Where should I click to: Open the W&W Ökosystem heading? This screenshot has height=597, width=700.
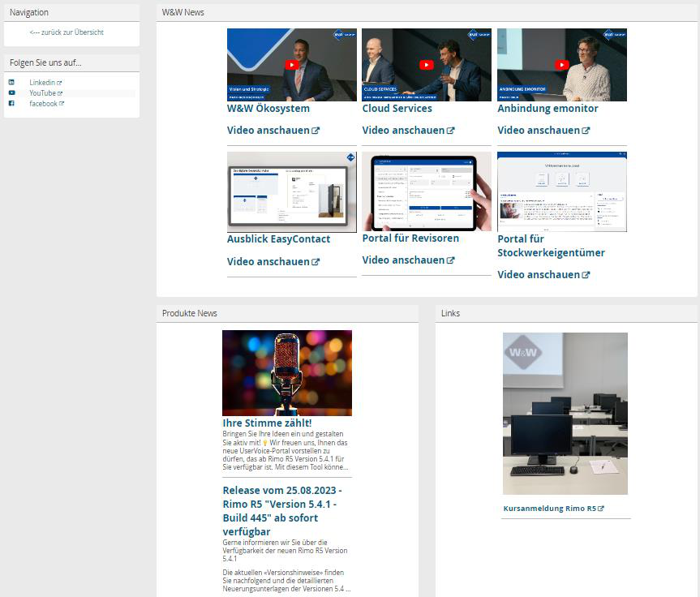[268, 109]
